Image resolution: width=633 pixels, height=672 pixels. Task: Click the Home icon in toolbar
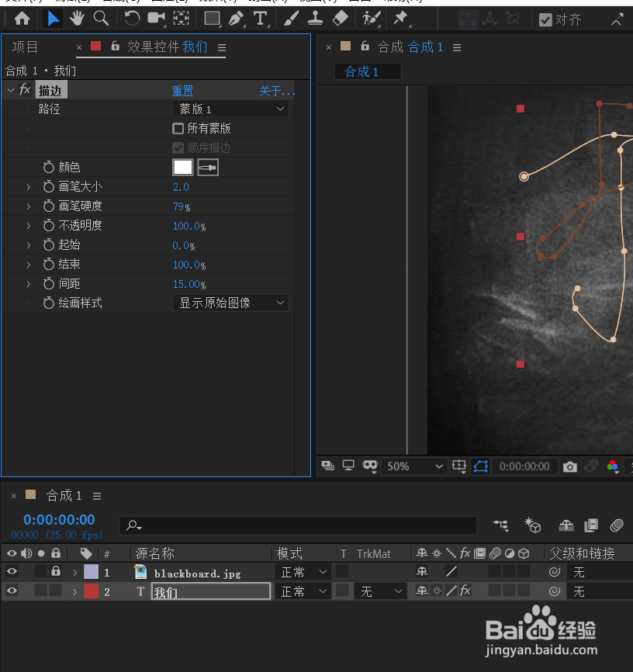tap(22, 19)
